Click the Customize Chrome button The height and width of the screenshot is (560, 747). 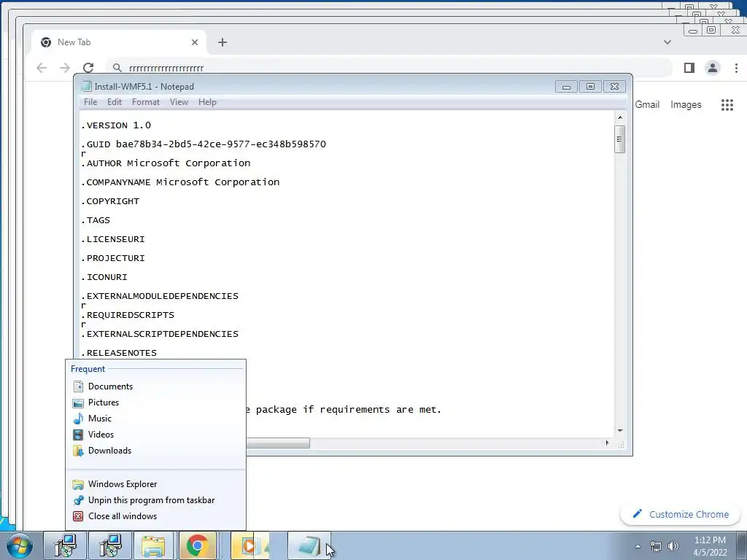pos(681,514)
